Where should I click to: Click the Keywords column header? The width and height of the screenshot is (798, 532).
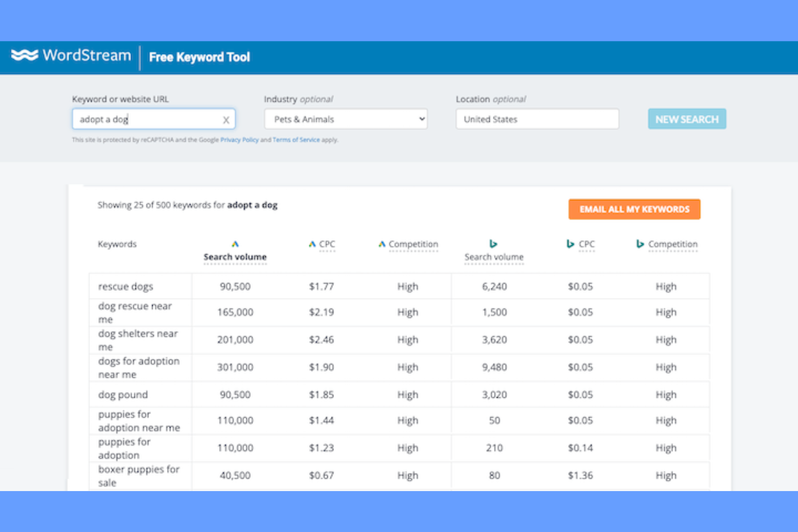(x=117, y=244)
